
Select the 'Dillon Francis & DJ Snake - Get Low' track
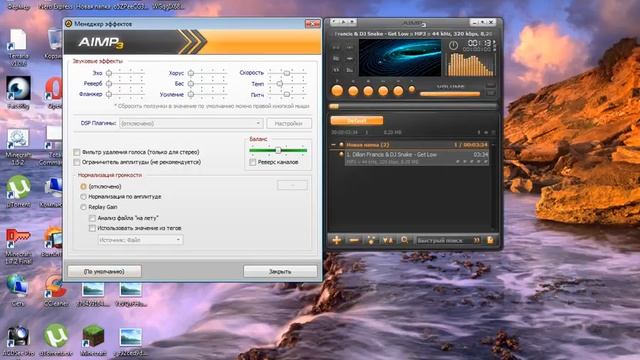coord(417,158)
